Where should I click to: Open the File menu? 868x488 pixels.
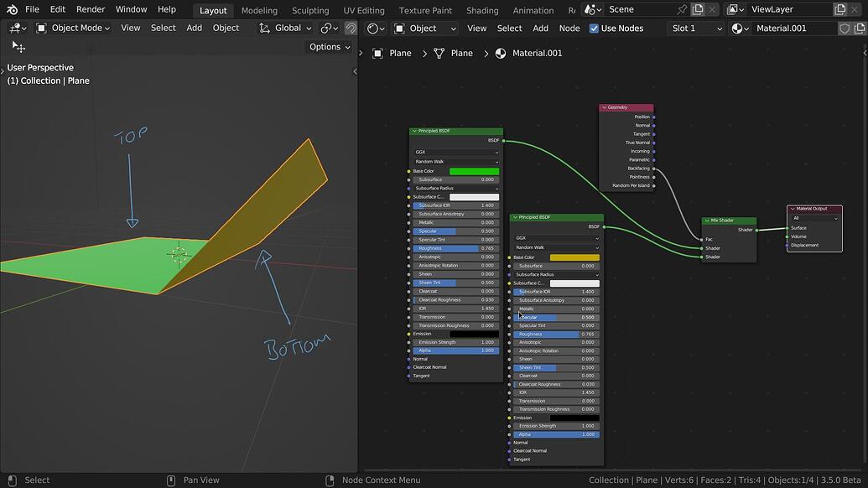(x=32, y=9)
